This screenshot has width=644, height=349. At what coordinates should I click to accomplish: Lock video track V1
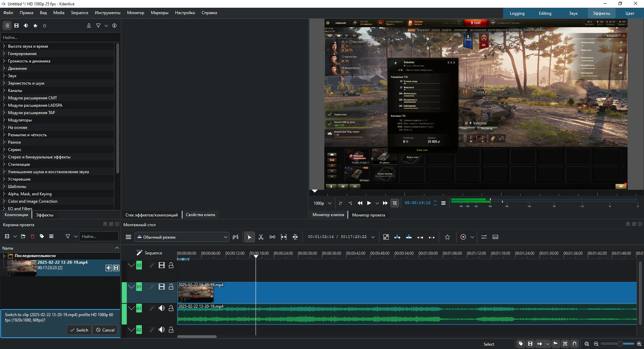pos(171,287)
